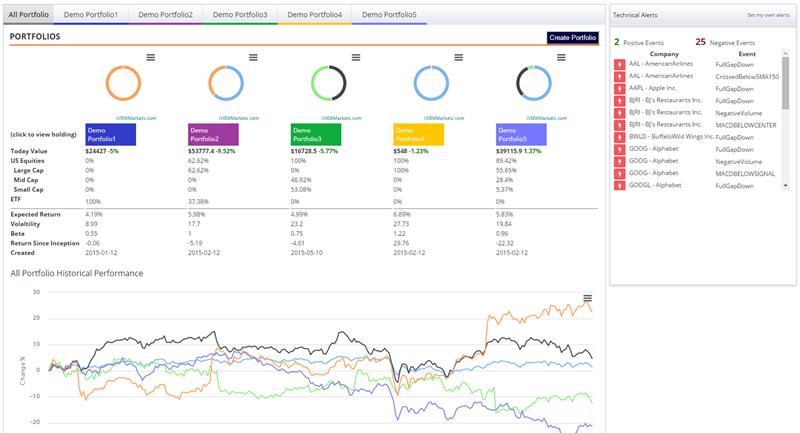This screenshot has height=433, width=800.
Task: Click the blue Demo Portfolio4 donut chart
Action: coord(431,83)
